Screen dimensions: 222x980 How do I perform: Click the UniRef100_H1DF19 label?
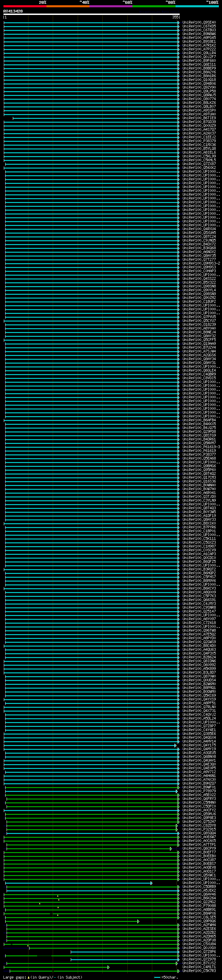pyautogui.click(x=199, y=516)
